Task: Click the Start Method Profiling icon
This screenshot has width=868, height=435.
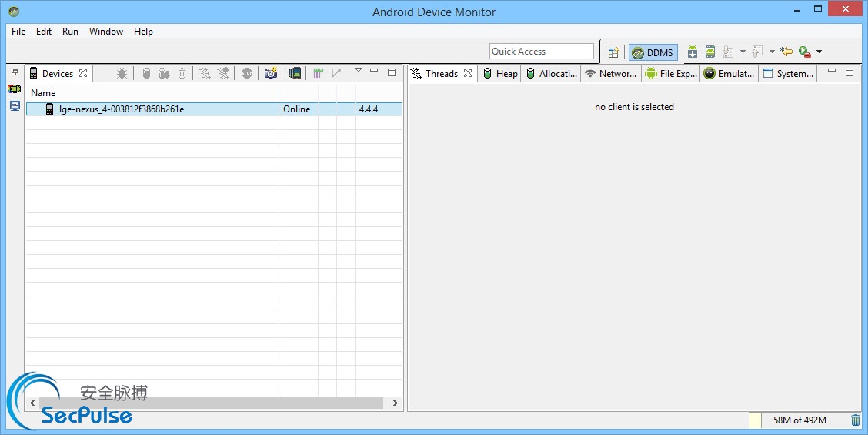Action: point(223,73)
